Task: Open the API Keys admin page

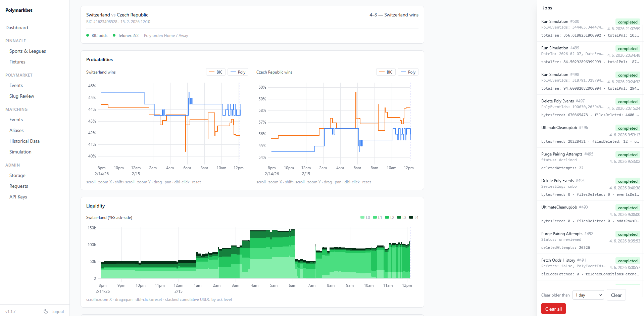Action: point(18,197)
